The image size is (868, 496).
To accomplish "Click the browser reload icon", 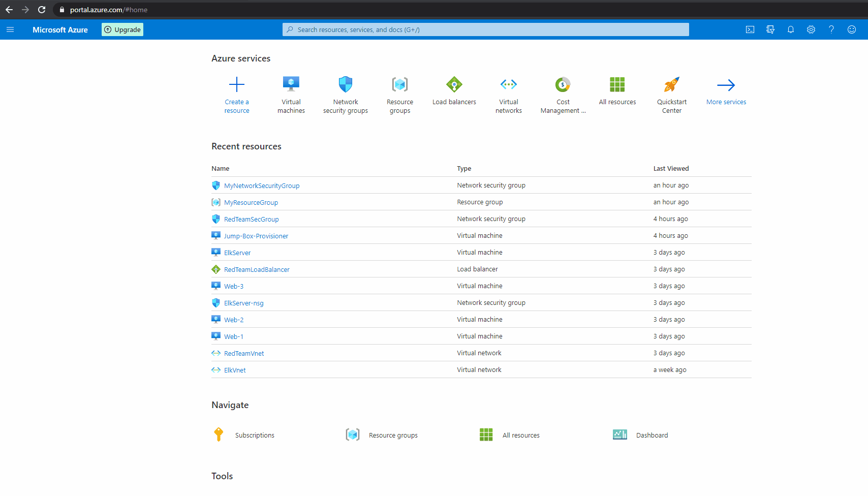I will (x=42, y=10).
